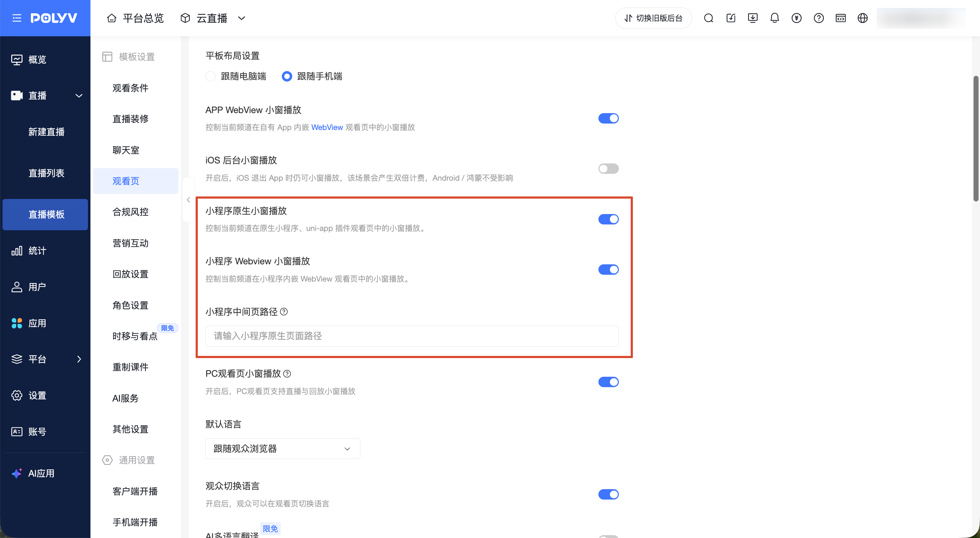
Task: Select the 观看页 menu item
Action: [135, 181]
